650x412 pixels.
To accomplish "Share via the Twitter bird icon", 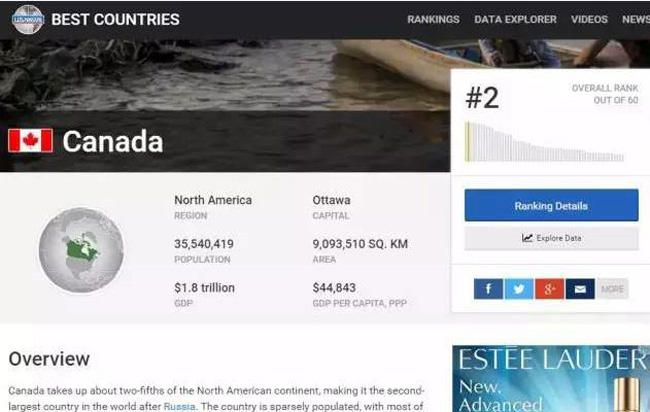I will (x=518, y=289).
